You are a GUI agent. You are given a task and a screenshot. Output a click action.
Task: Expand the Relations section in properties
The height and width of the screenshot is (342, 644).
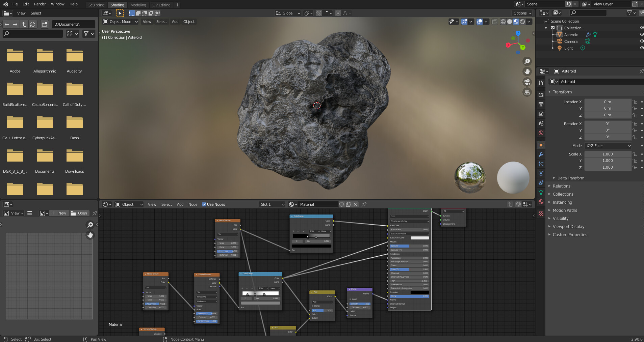click(x=562, y=186)
